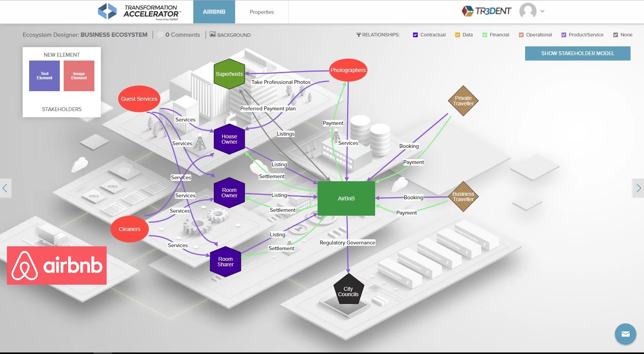Screen dimensions: 644x354
Task: Open the 0 Comments link
Action: (182, 34)
